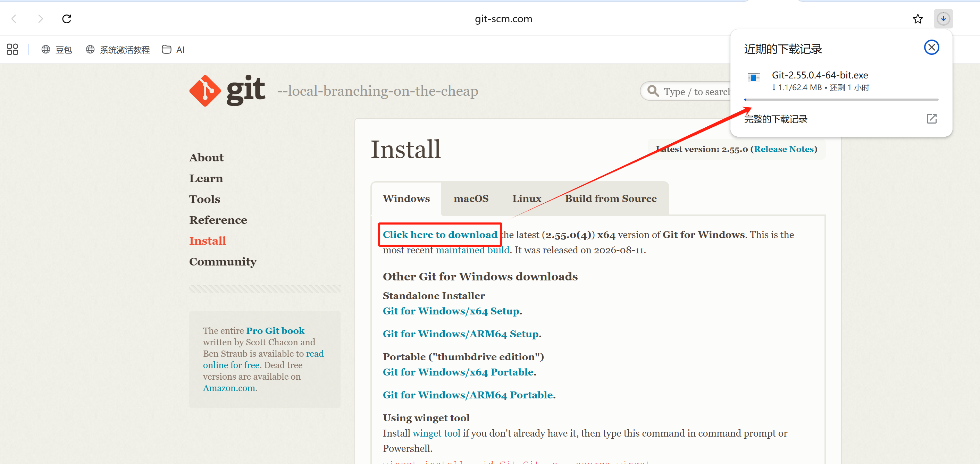Bookmark this page with the star icon

(918, 19)
